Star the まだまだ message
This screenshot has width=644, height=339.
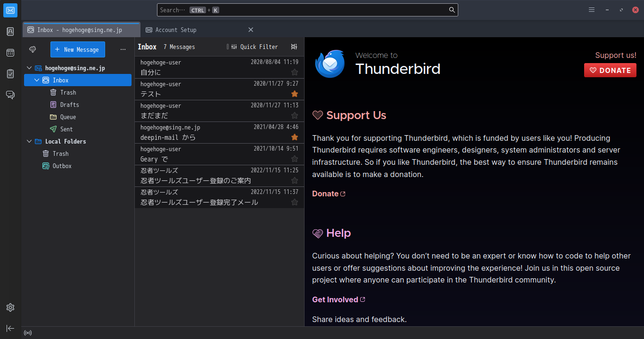[x=295, y=115]
